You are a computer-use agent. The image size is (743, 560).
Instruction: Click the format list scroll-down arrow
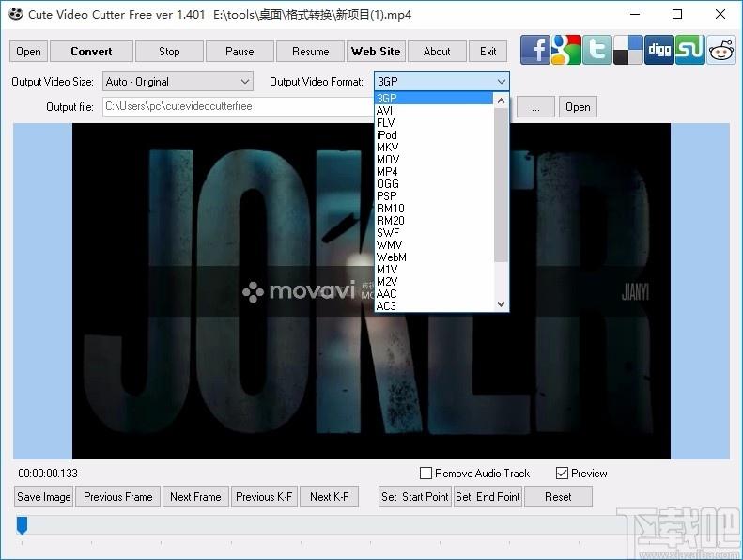501,304
